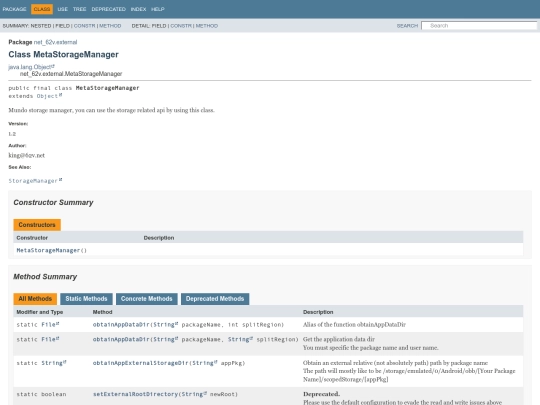Go to the TREE view
540x405 pixels.
79,9
